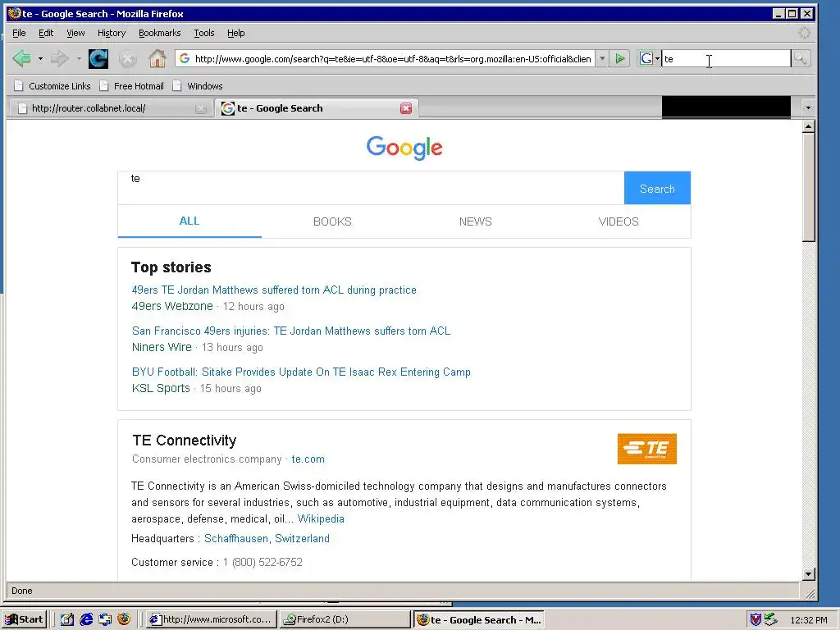840x630 pixels.
Task: Click the 12:32 PM clock
Action: [x=808, y=620]
